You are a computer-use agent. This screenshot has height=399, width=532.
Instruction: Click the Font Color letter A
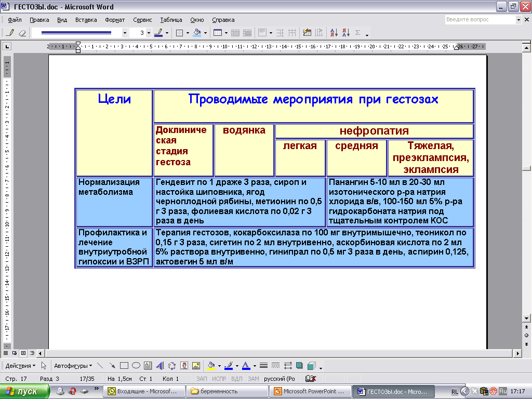coord(246,366)
